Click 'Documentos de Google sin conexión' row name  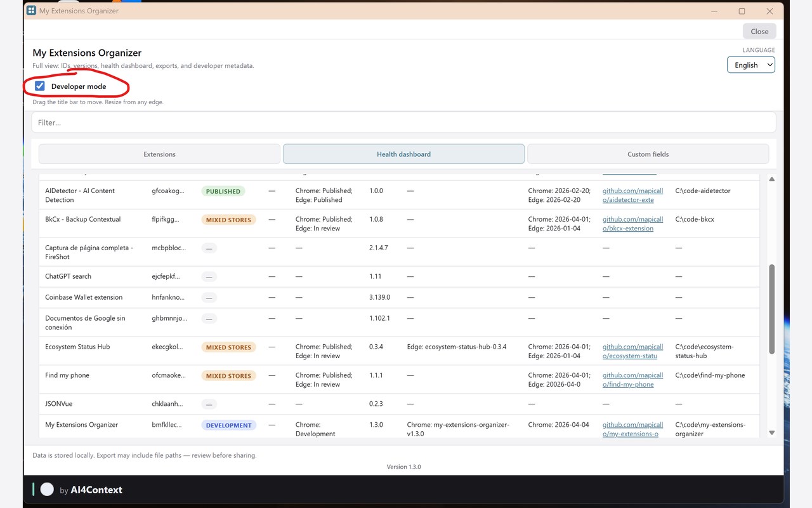(x=85, y=323)
